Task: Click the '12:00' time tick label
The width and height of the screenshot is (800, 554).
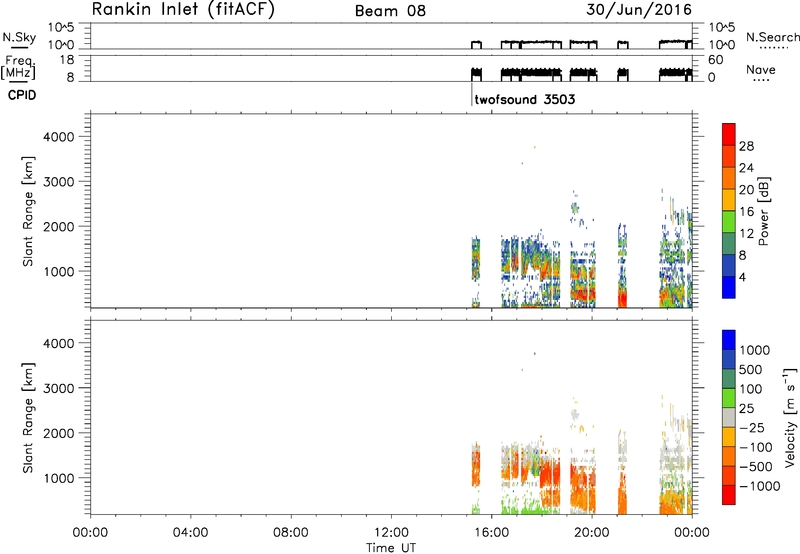Action: point(391,533)
